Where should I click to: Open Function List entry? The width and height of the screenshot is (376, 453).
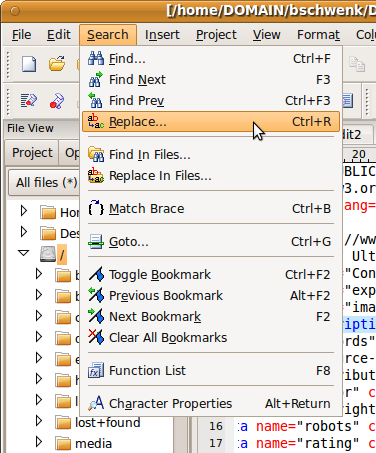(211, 371)
